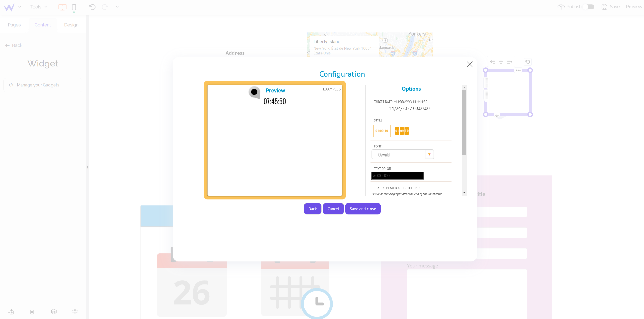
Task: Click the Manage your Gadgets icon
Action: click(11, 85)
